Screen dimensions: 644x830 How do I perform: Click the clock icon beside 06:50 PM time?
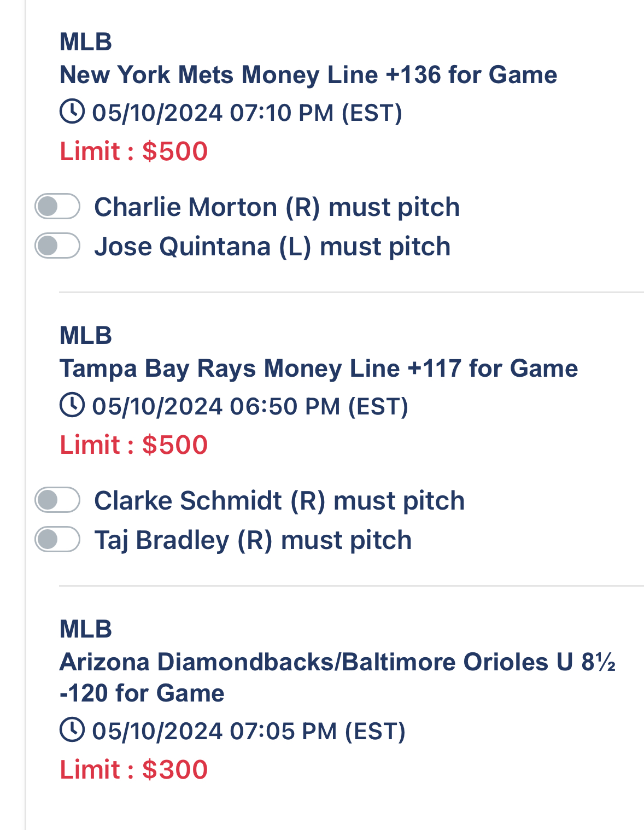point(72,405)
